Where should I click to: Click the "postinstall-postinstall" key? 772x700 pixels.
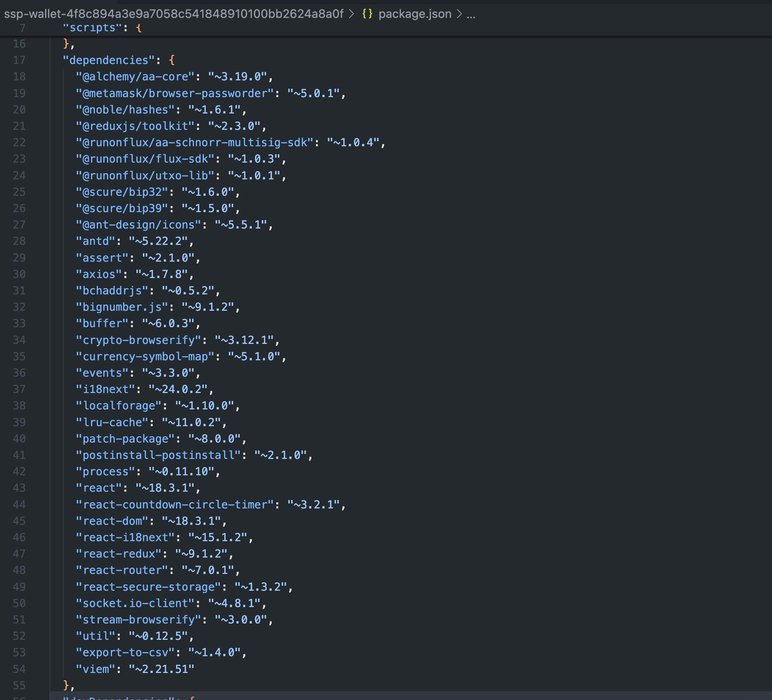pyautogui.click(x=159, y=455)
